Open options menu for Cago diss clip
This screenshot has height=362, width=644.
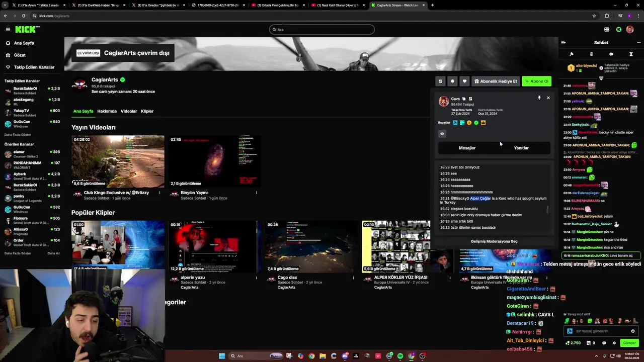(353, 278)
